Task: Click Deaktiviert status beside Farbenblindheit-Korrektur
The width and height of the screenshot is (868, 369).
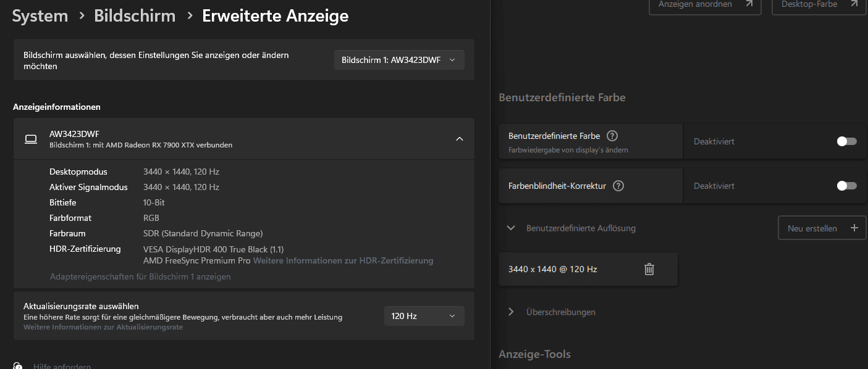Action: click(x=714, y=186)
